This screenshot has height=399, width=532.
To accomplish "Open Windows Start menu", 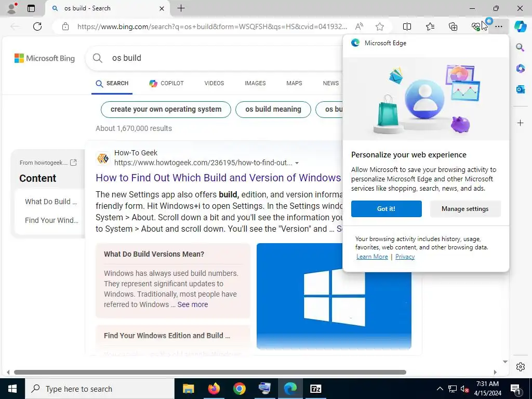I will [12, 389].
